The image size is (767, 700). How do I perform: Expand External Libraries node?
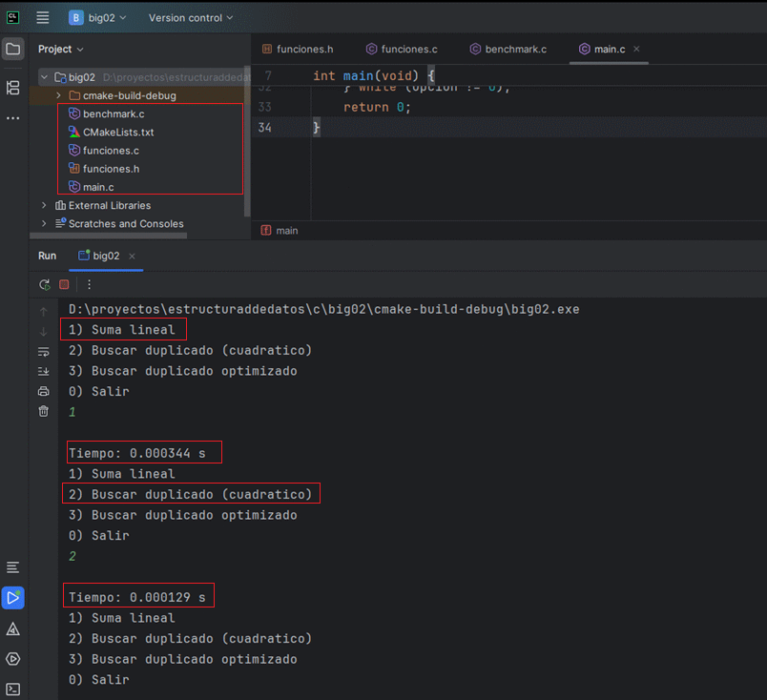pos(44,205)
